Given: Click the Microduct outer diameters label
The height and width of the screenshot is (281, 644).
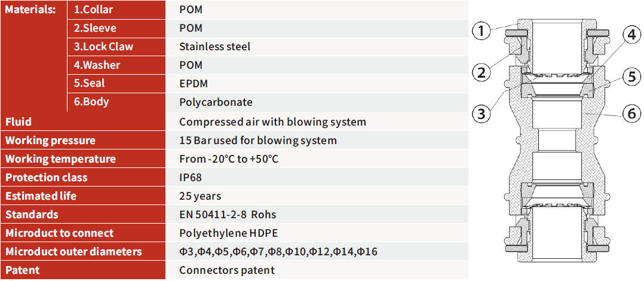Looking at the screenshot, I should (73, 252).
